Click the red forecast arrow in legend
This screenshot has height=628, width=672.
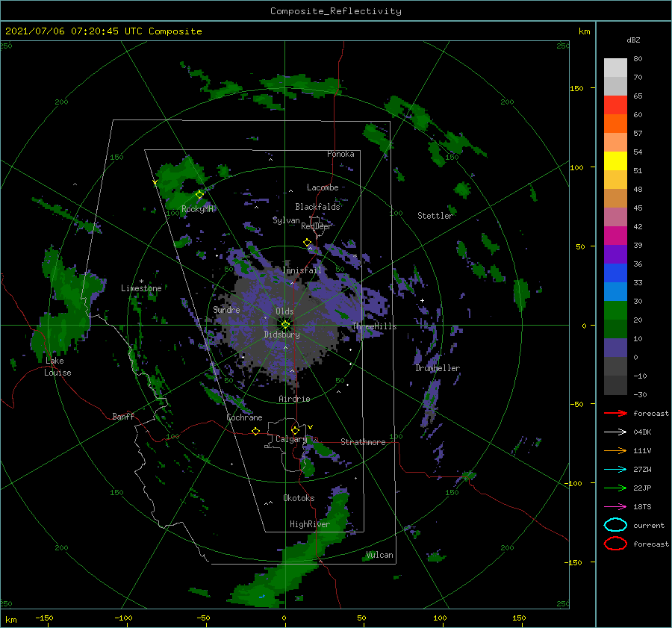[615, 413]
